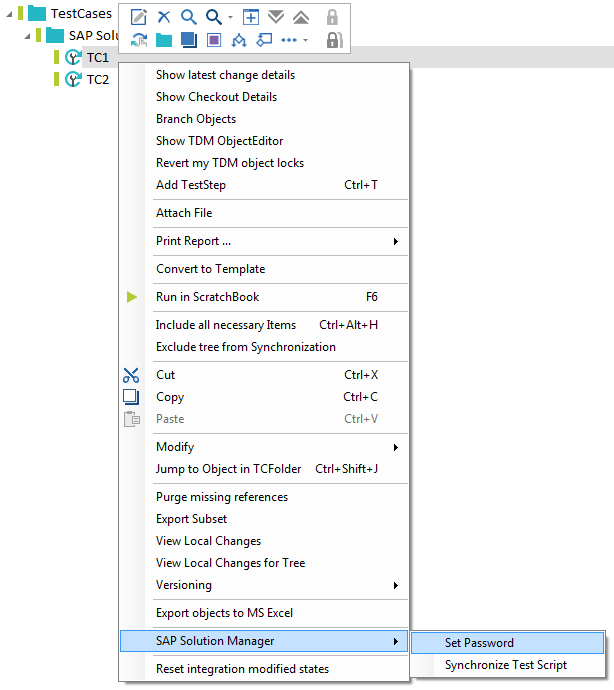Click the three dots more icon
This screenshot has height=690, width=614.
pyautogui.click(x=289, y=40)
